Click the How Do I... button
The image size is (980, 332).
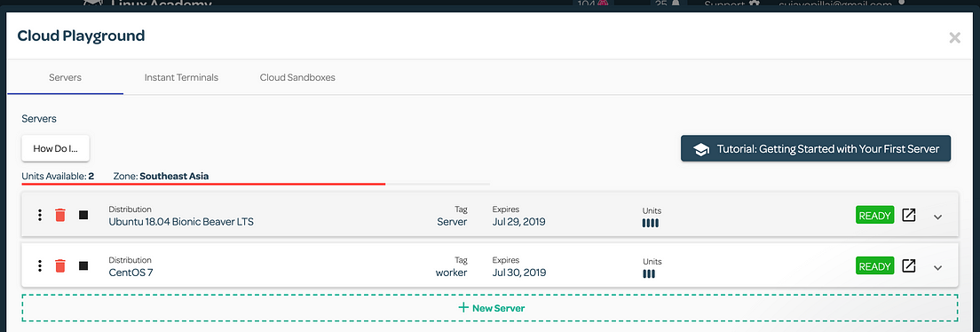[56, 149]
